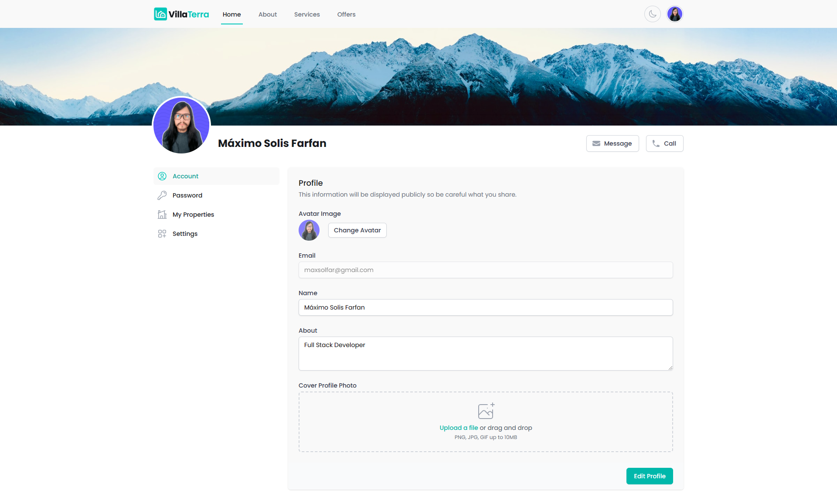Image resolution: width=837 pixels, height=504 pixels.
Task: Open the account avatar menu in navbar
Action: point(674,14)
